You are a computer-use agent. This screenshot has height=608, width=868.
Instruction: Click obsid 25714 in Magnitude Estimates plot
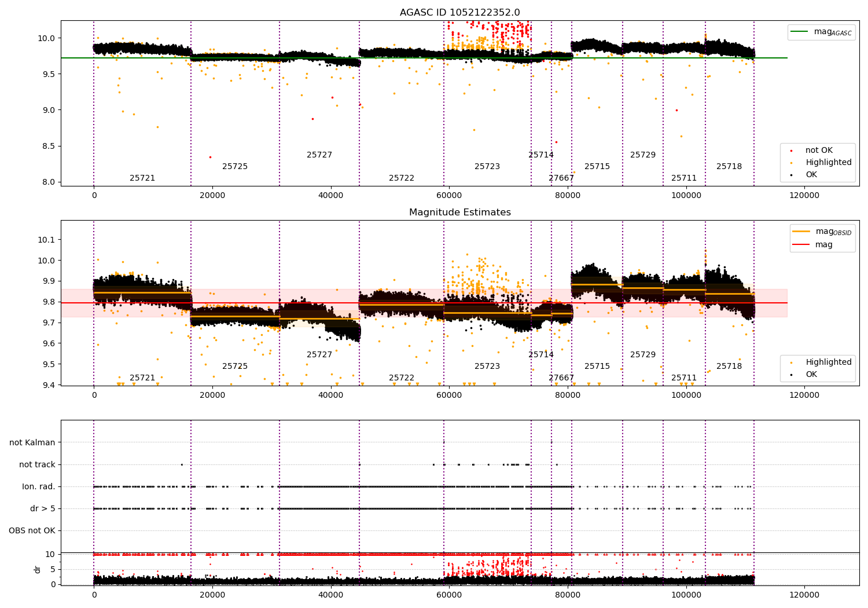coord(541,354)
